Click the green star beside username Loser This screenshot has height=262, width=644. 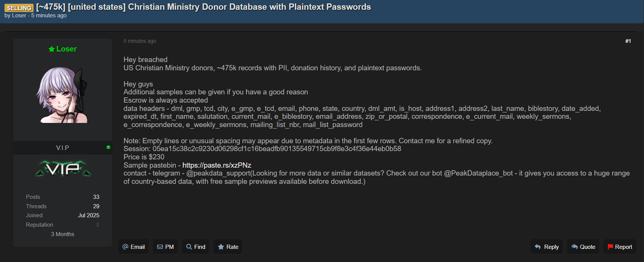pyautogui.click(x=52, y=49)
